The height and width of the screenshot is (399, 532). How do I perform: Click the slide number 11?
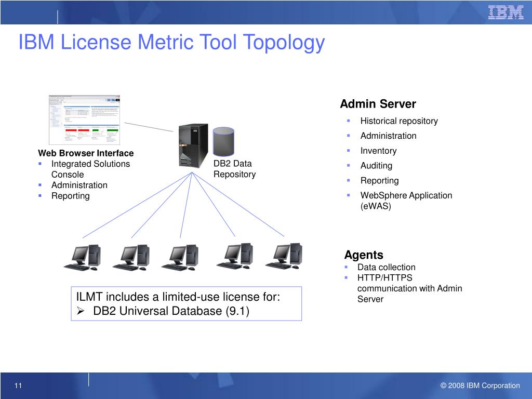coord(18,385)
